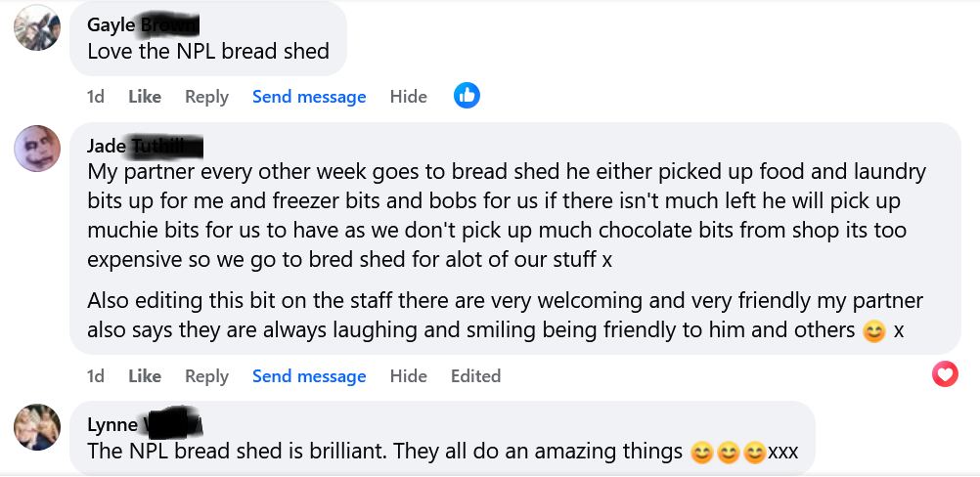Reply to Jade's comment
980x477 pixels.
[206, 376]
